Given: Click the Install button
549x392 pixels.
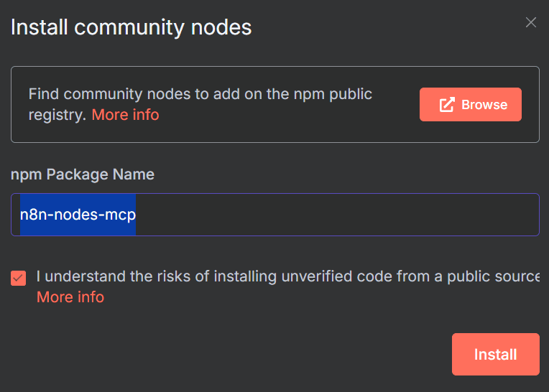Looking at the screenshot, I should [x=495, y=354].
